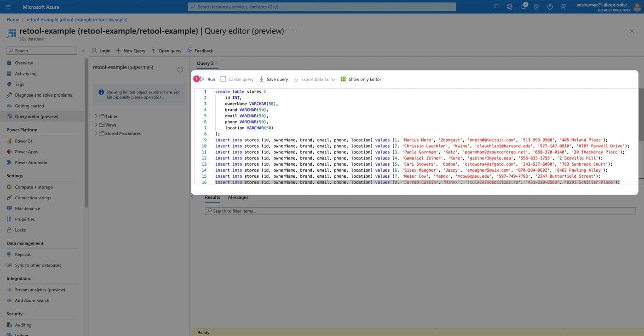The width and height of the screenshot is (644, 336).
Task: Click the refresh icon in object explorer
Action: click(180, 70)
